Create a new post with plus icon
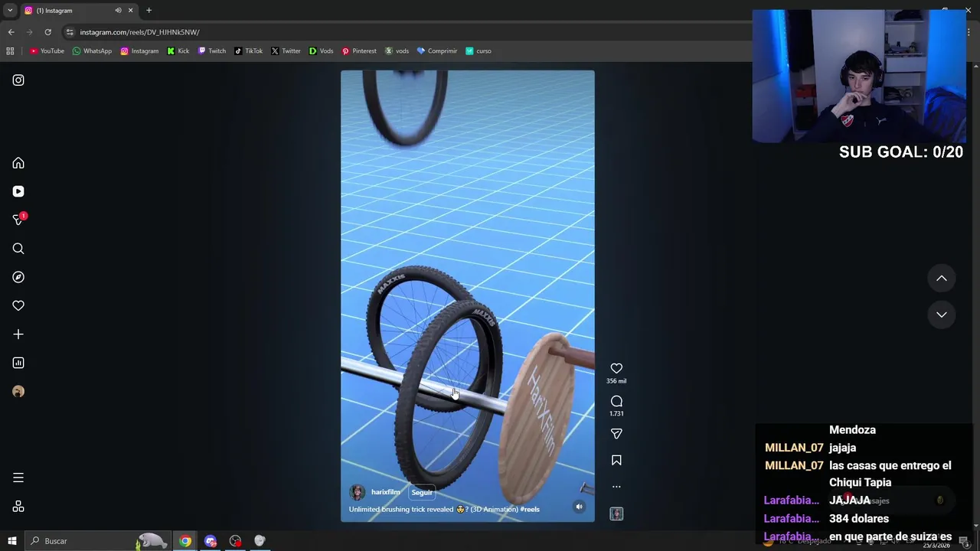This screenshot has height=551, width=980. [18, 334]
